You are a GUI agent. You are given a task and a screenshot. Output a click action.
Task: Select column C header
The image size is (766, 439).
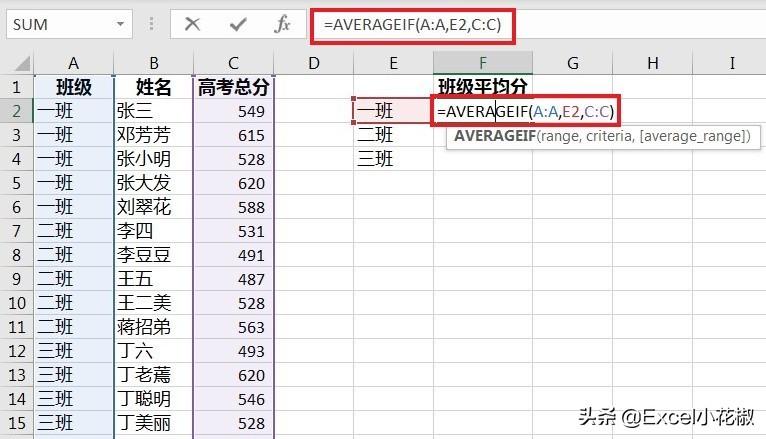pos(234,63)
